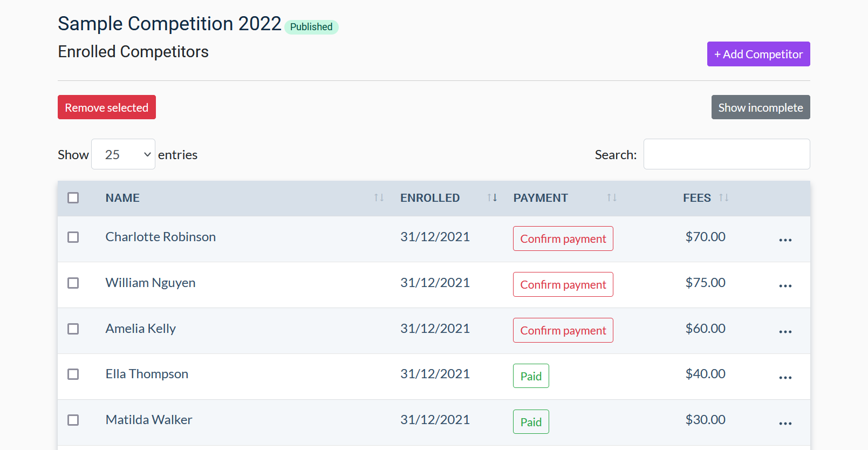
Task: Click the Add Competitor button
Action: [x=758, y=54]
